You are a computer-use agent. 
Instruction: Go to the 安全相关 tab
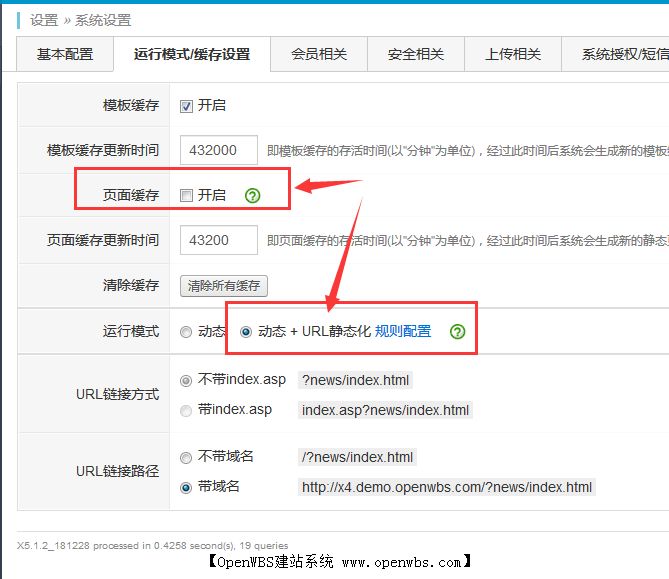click(x=416, y=55)
